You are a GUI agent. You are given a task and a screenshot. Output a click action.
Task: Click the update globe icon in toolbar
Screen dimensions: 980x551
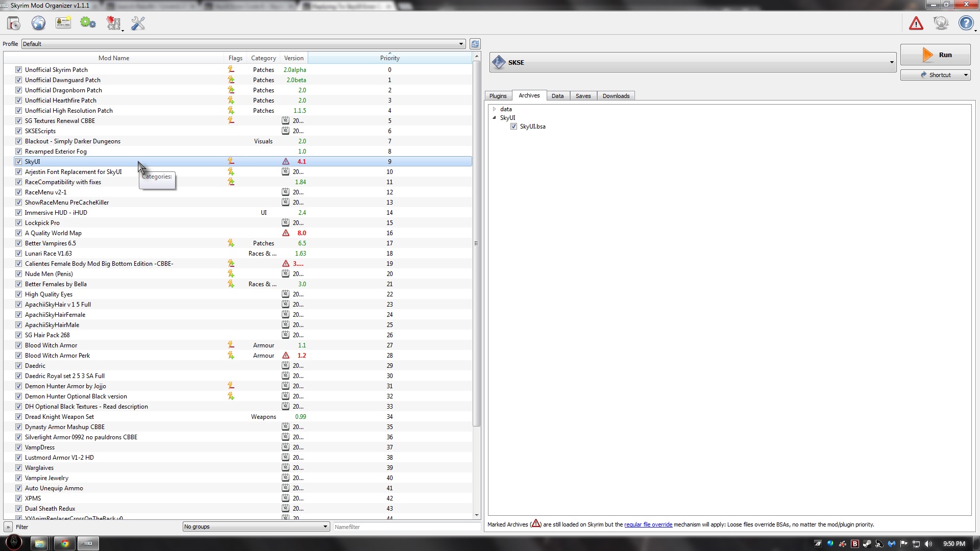click(x=941, y=23)
